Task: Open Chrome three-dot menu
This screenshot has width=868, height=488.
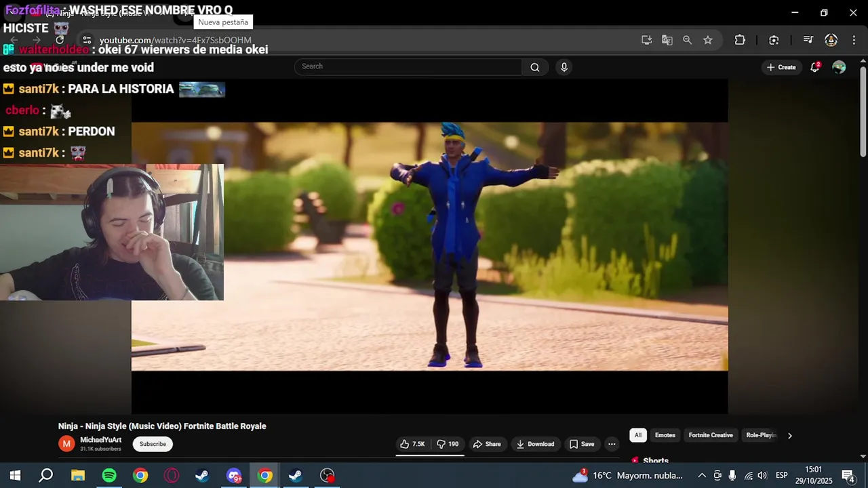Action: (854, 40)
